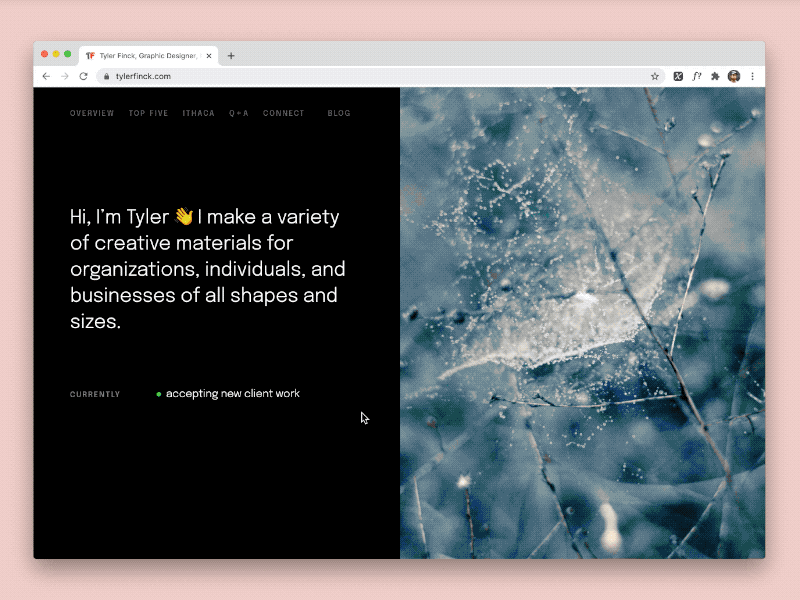Click the Chrome profile avatar
This screenshot has height=600, width=800.
coord(734,75)
